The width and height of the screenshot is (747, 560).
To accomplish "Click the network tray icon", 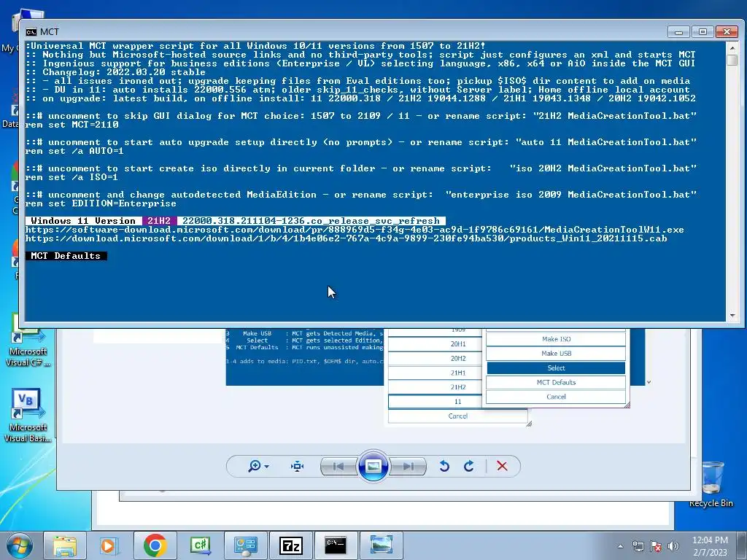I will click(638, 546).
